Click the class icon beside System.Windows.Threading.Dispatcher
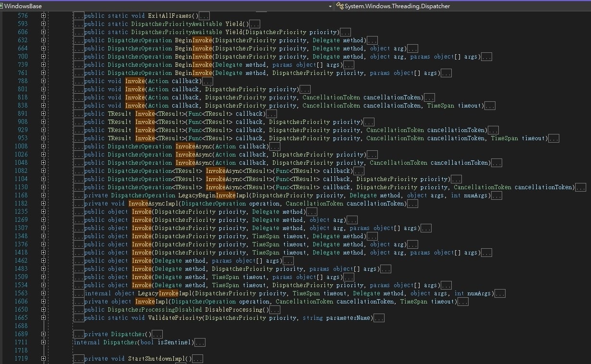 point(340,6)
